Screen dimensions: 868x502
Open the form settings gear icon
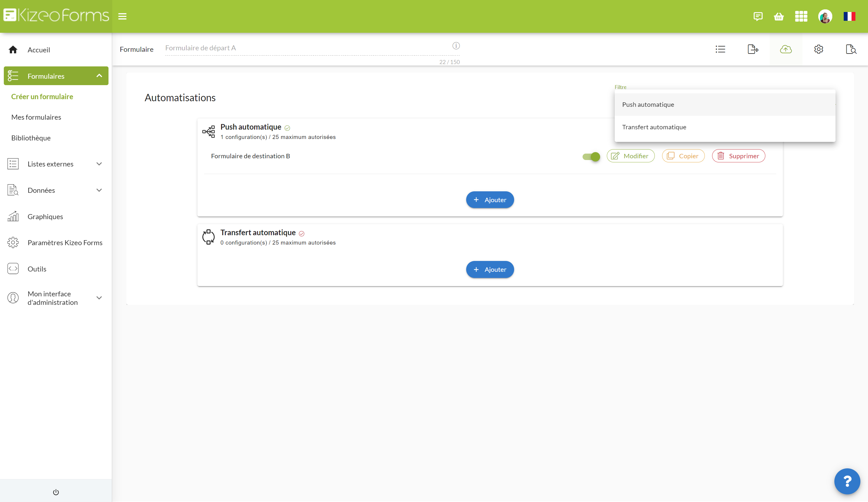pos(819,49)
